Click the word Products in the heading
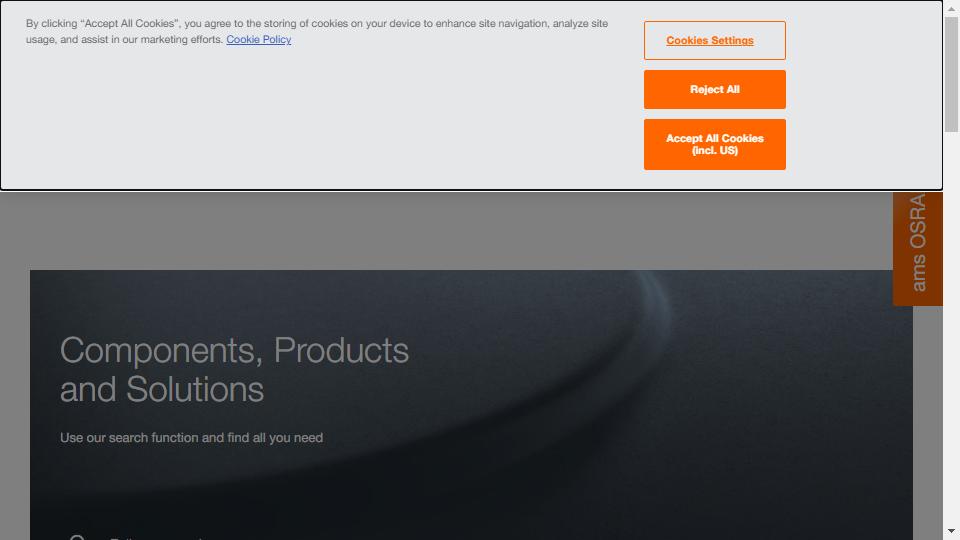Screen dimensions: 960x540 341,350
